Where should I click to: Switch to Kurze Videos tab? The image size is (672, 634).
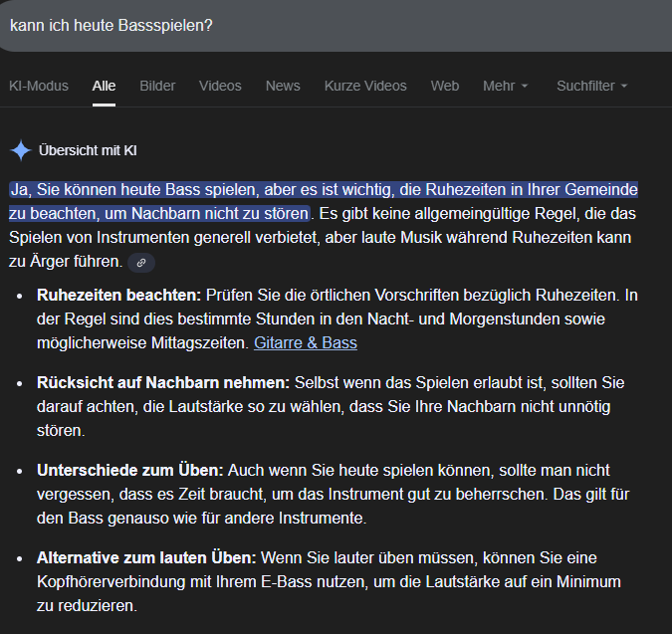coord(365,86)
